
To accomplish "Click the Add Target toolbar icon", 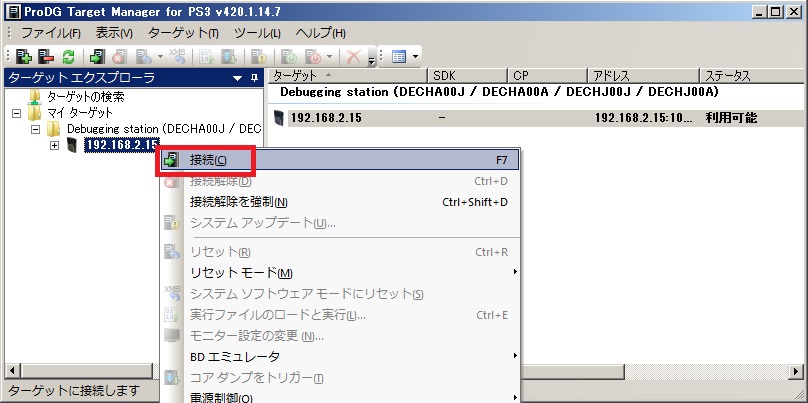I will pyautogui.click(x=24, y=57).
